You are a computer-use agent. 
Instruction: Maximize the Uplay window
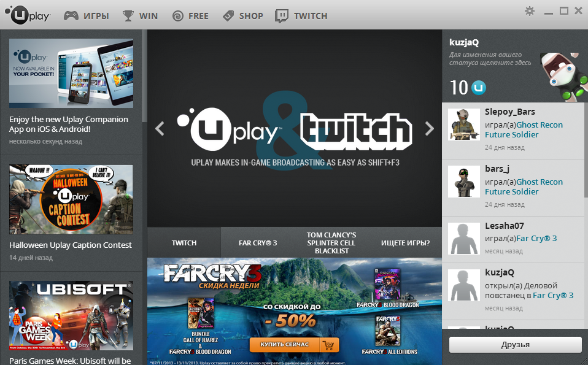click(564, 11)
